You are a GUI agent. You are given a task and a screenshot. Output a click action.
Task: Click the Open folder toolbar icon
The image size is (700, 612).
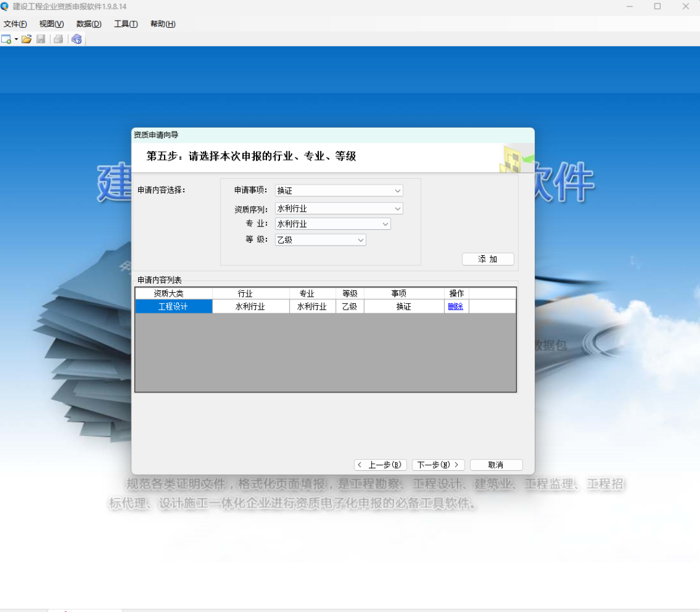(x=27, y=40)
